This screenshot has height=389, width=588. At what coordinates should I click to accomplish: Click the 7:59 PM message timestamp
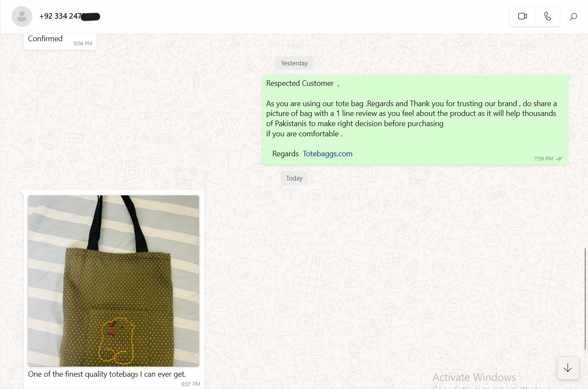543,159
